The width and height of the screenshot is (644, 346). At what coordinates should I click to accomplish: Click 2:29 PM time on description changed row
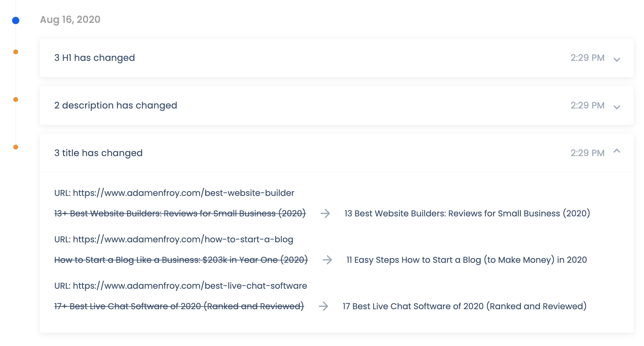pos(587,105)
